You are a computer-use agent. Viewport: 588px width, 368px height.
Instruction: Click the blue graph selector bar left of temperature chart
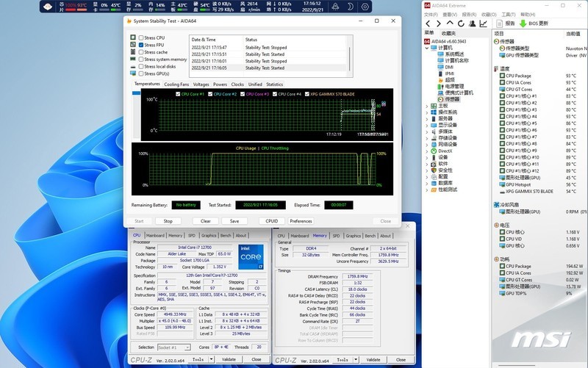(136, 93)
